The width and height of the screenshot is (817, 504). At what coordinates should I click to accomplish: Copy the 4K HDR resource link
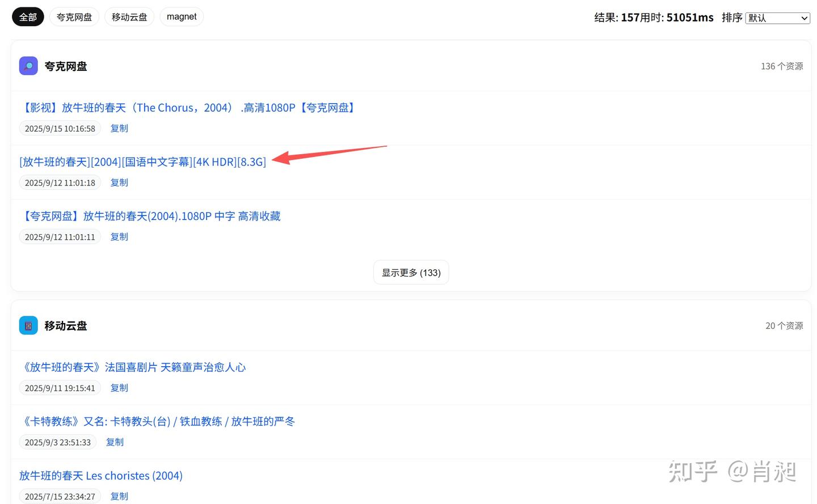click(x=119, y=182)
